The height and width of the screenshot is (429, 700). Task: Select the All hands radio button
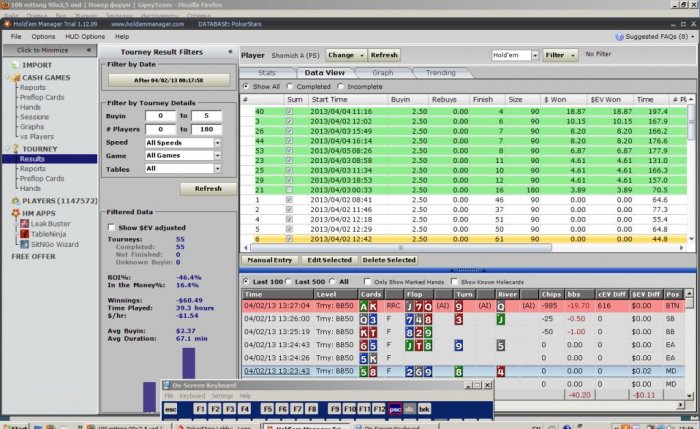(x=332, y=282)
